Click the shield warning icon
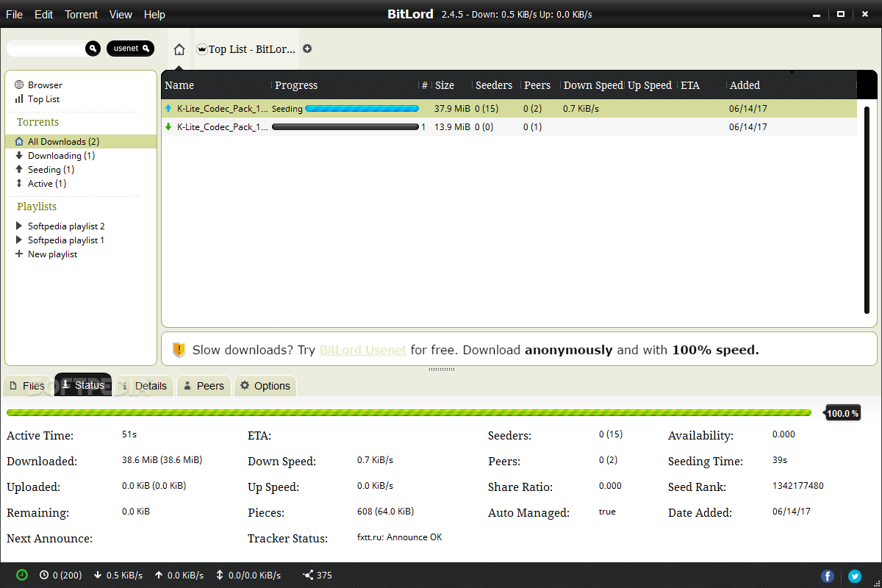 point(179,350)
